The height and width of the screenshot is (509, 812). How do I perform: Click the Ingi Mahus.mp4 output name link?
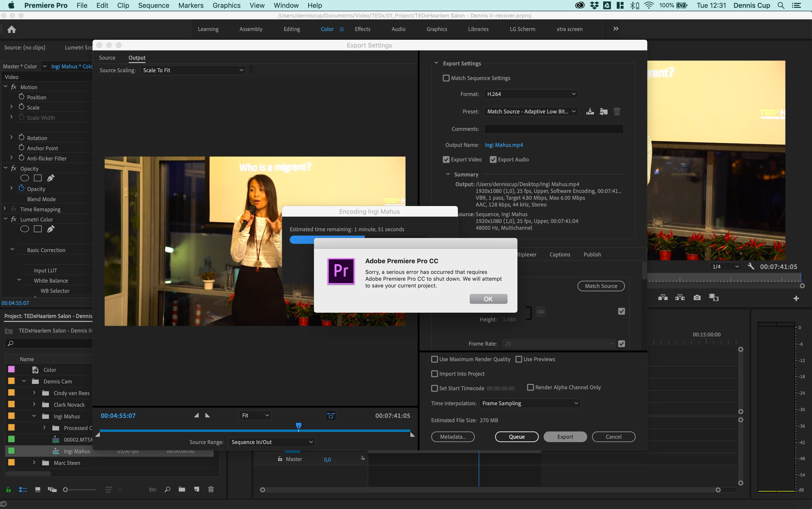(x=504, y=145)
